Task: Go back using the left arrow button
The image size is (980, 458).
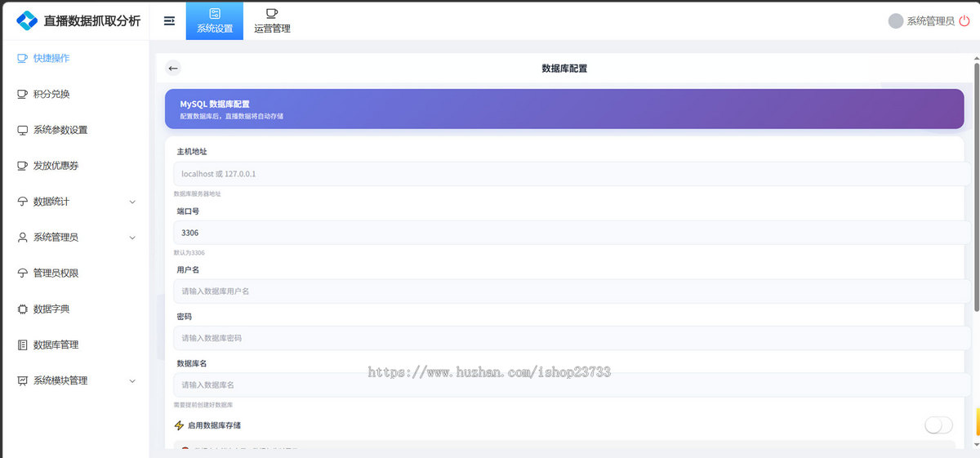Action: (x=173, y=69)
